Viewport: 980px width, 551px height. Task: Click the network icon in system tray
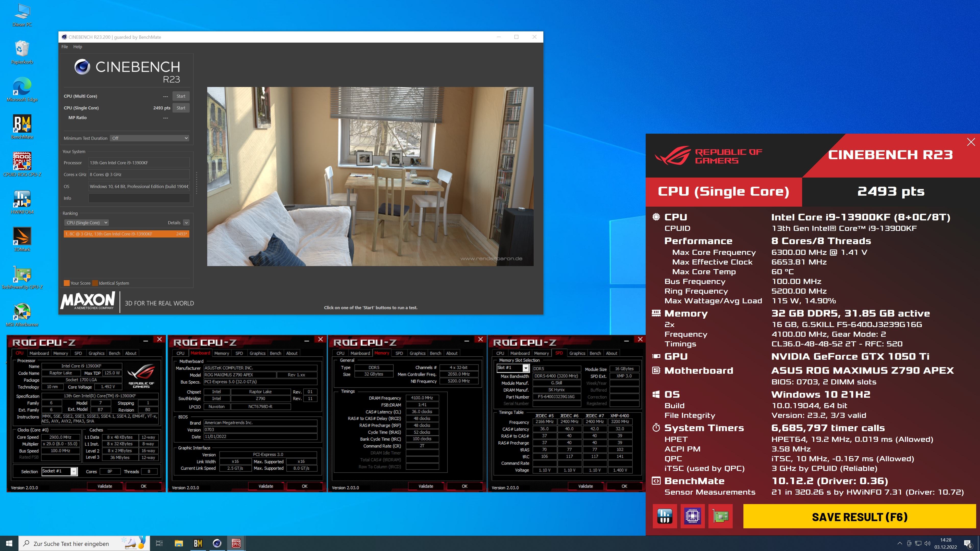click(x=918, y=543)
